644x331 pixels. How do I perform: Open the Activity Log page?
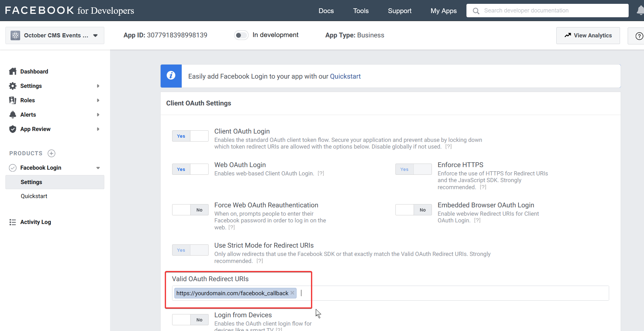pyautogui.click(x=36, y=222)
